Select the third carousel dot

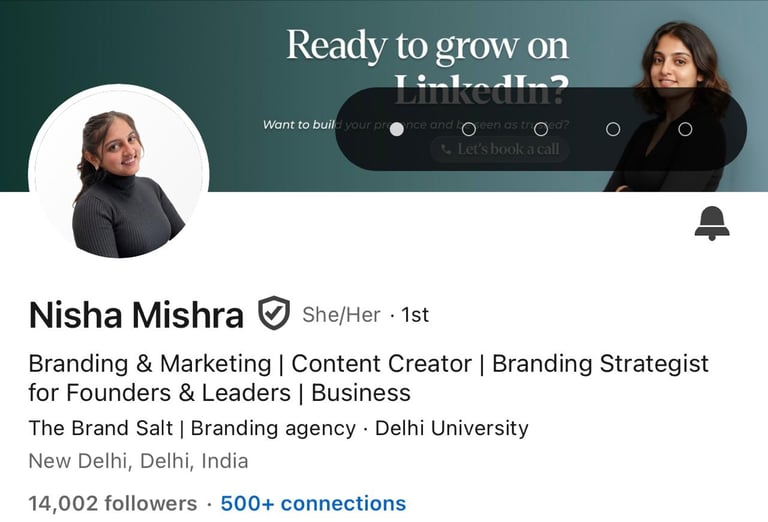[x=541, y=129]
